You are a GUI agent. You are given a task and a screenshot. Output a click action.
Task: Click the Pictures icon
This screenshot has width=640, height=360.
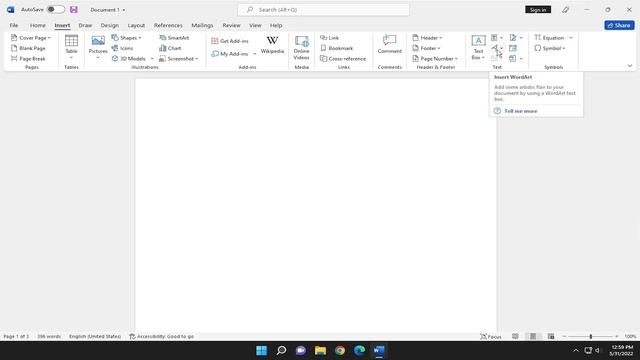click(98, 41)
